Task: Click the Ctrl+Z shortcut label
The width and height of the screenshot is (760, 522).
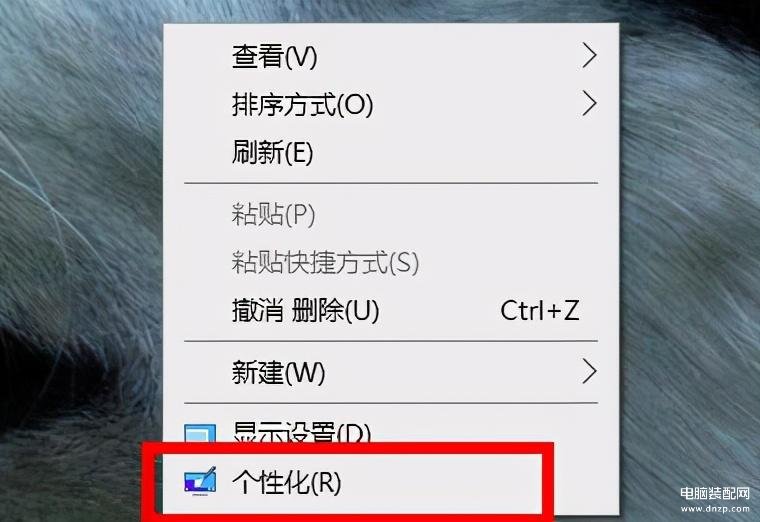Action: click(x=539, y=310)
